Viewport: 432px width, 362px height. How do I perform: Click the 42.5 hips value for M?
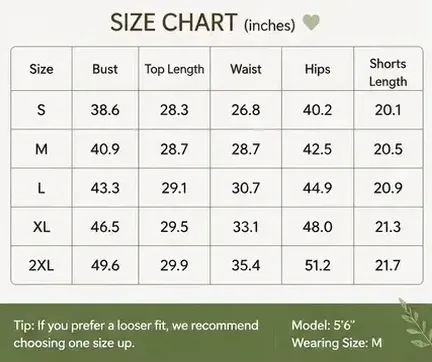tap(317, 149)
